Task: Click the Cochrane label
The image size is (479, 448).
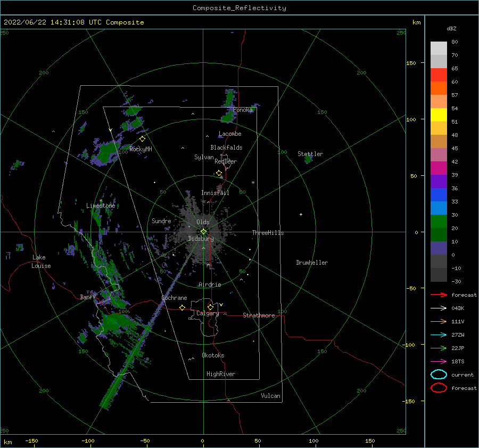Action: coord(174,298)
